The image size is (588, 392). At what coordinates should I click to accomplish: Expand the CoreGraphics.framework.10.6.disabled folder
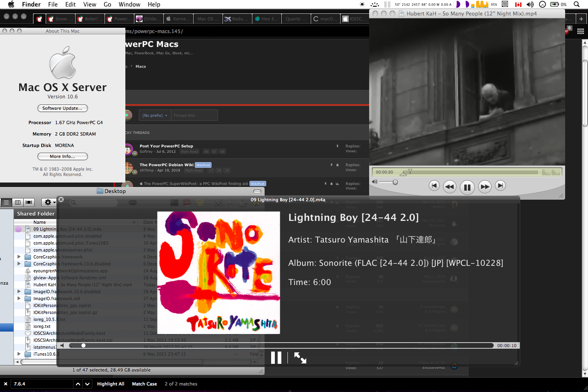tap(19, 264)
